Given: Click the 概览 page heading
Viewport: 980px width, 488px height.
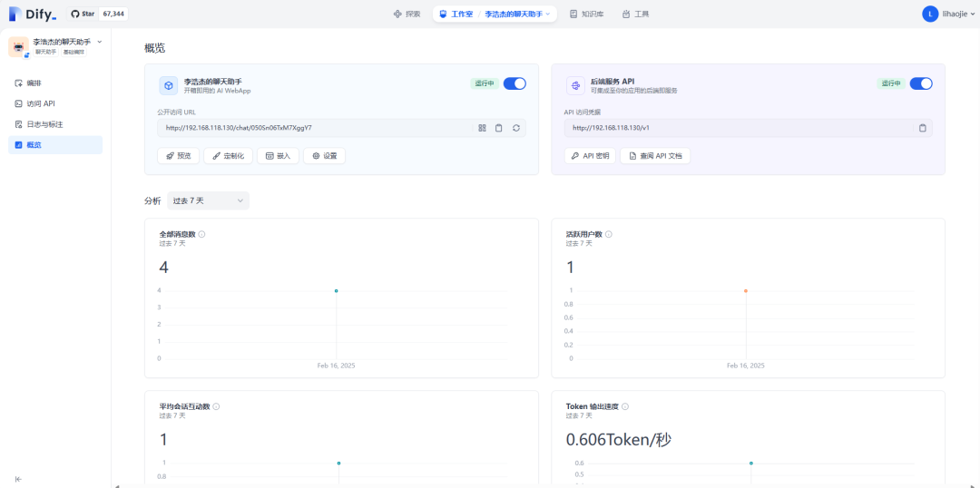Looking at the screenshot, I should [x=155, y=48].
